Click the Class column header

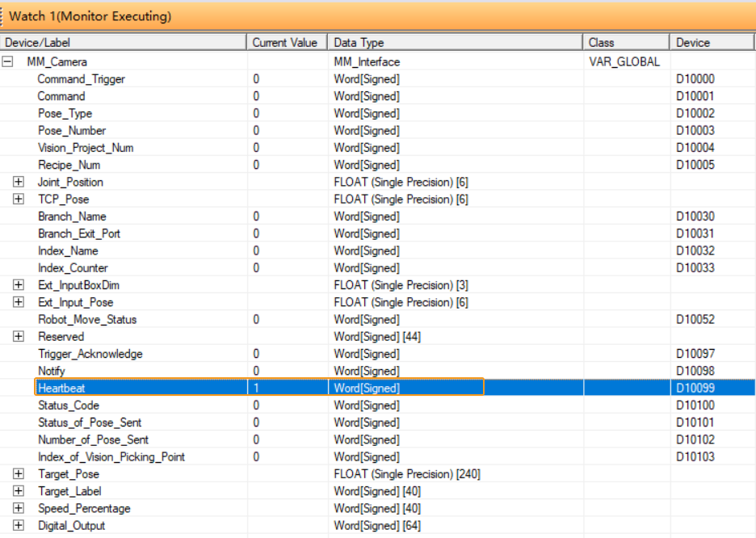pyautogui.click(x=626, y=43)
